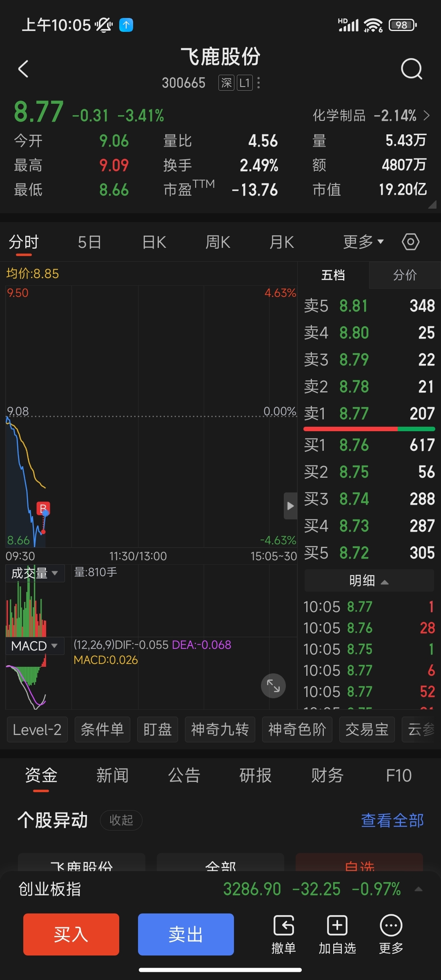This screenshot has width=441, height=980.
Task: Tap the back arrow icon
Action: coord(24,69)
